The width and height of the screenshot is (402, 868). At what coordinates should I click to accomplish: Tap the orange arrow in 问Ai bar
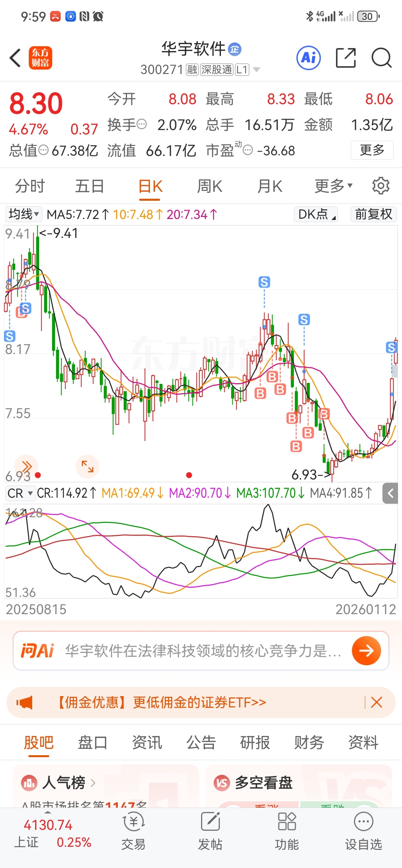pyautogui.click(x=366, y=650)
